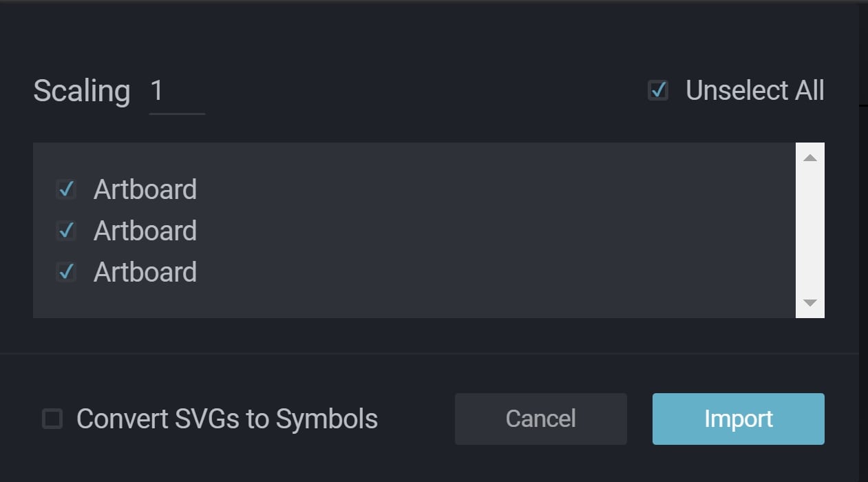Click the Unselect All label text
868x482 pixels.
(x=754, y=91)
